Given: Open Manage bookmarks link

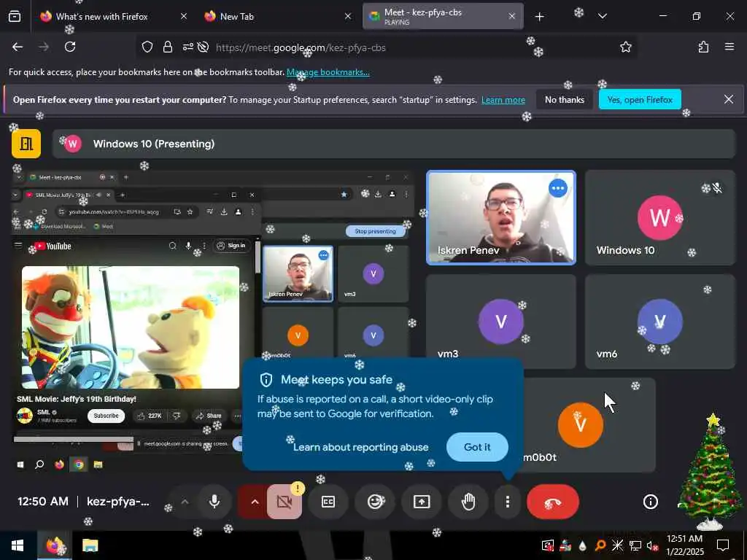Looking at the screenshot, I should tap(328, 72).
